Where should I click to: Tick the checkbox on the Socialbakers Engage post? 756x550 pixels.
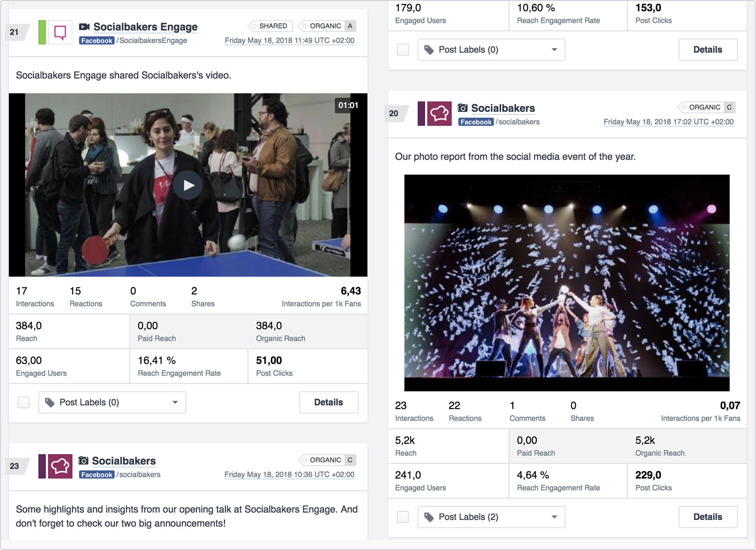(24, 402)
